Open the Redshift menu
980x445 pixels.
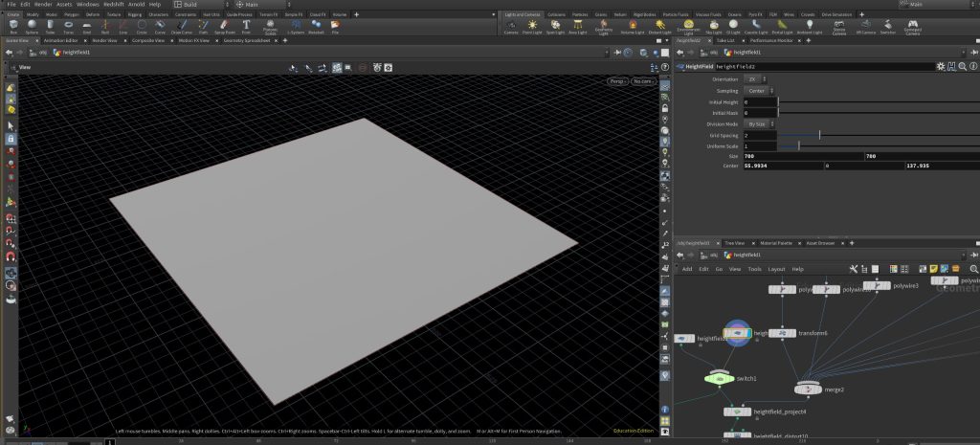(x=114, y=5)
